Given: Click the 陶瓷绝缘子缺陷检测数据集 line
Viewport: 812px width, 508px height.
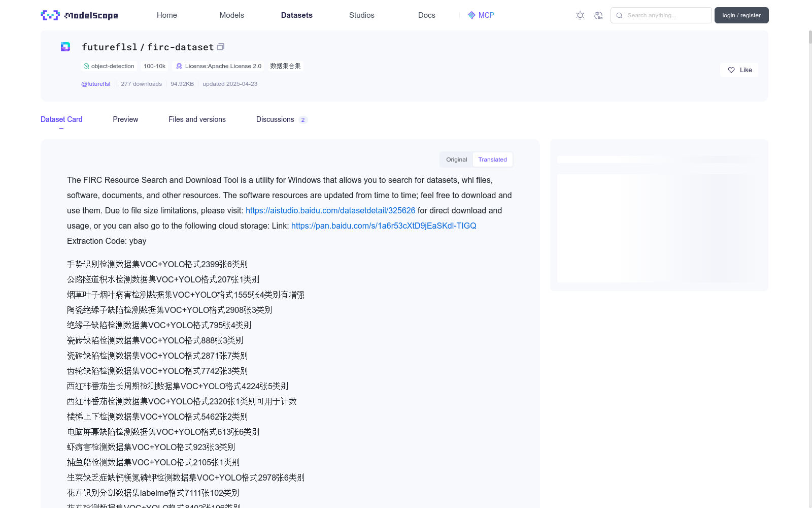Looking at the screenshot, I should pyautogui.click(x=170, y=310).
